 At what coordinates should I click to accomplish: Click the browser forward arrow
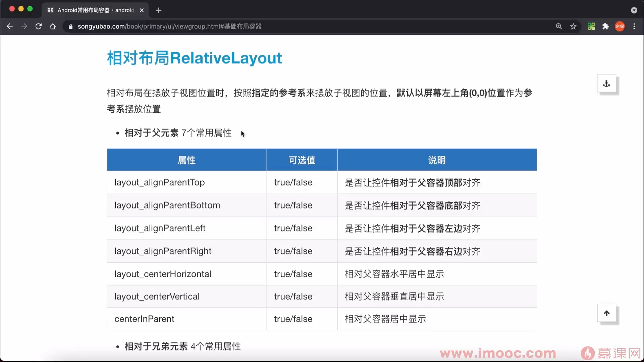[x=24, y=26]
